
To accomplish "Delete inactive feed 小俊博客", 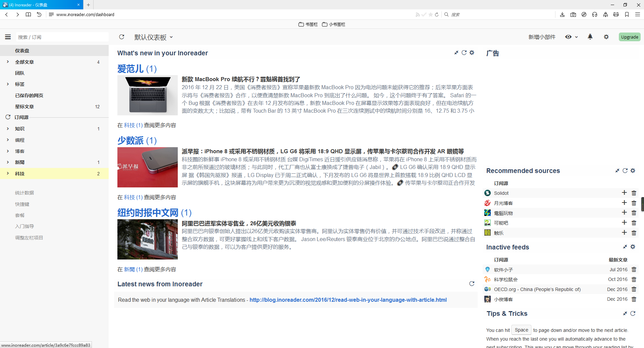I will click(x=634, y=299).
